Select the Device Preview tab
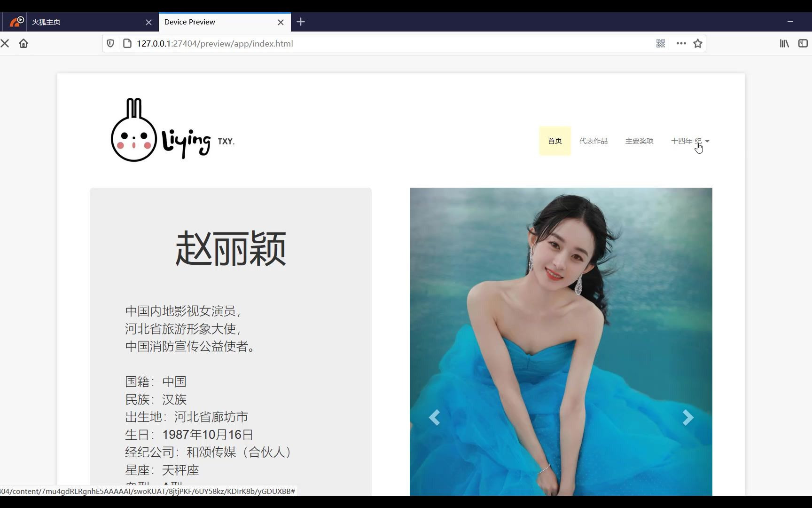The height and width of the screenshot is (508, 812). (225, 22)
